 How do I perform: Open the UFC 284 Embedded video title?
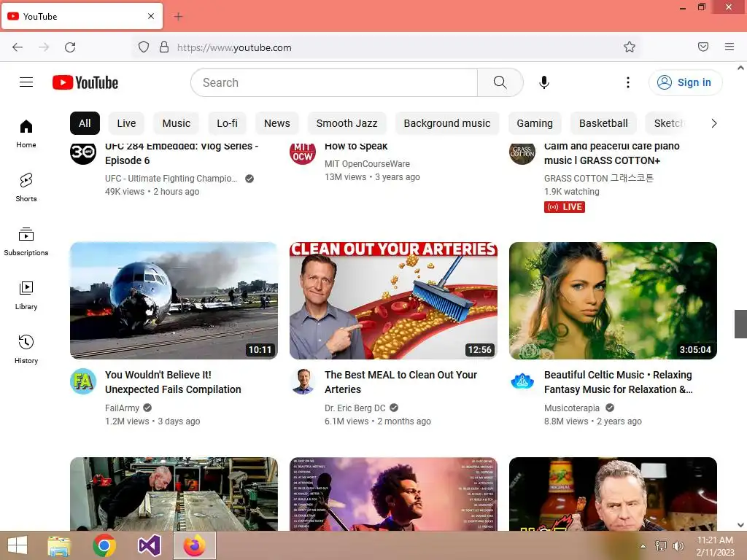click(x=182, y=153)
